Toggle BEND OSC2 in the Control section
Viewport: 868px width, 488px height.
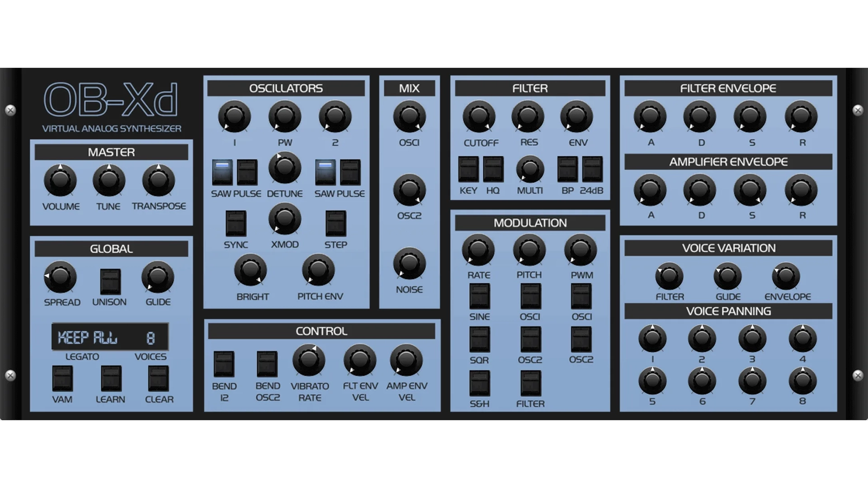267,364
